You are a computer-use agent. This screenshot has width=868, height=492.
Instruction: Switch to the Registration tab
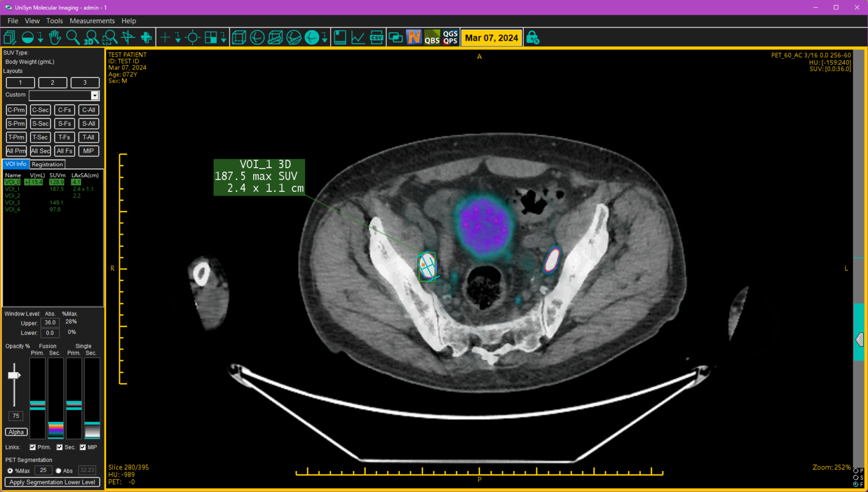tap(47, 164)
